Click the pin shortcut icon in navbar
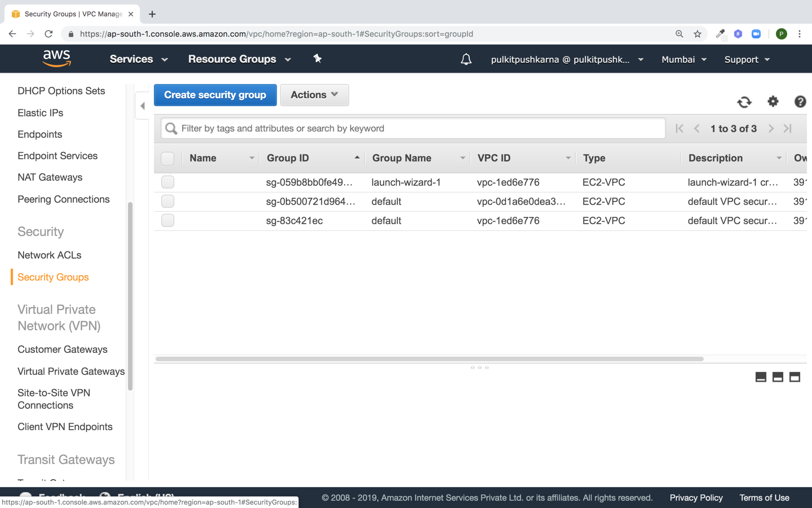 click(317, 59)
